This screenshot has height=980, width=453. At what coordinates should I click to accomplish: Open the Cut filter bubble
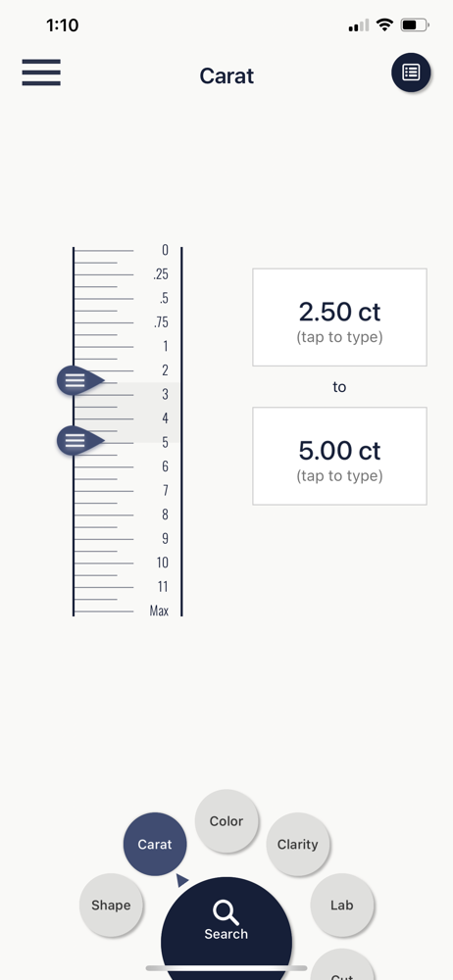[x=342, y=965]
